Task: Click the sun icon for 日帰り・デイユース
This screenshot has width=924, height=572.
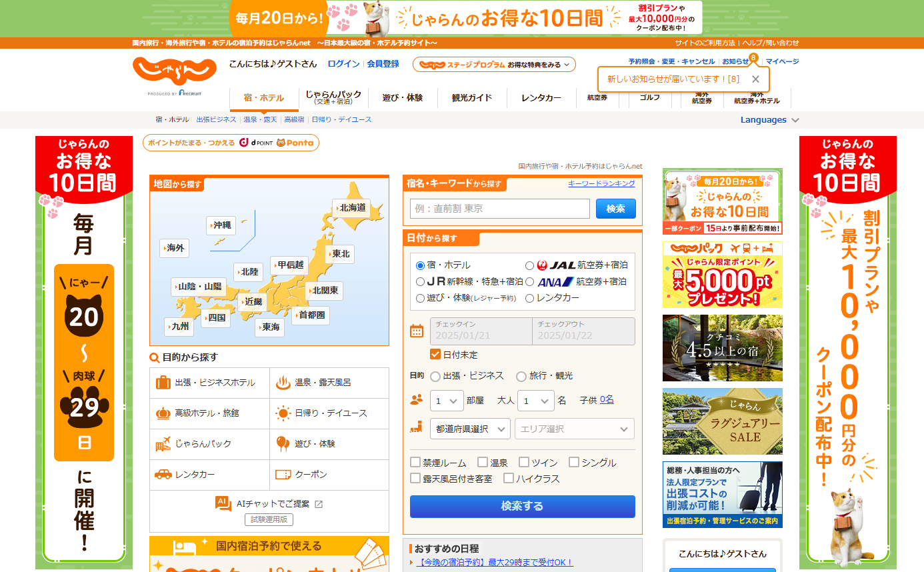Action: 283,413
